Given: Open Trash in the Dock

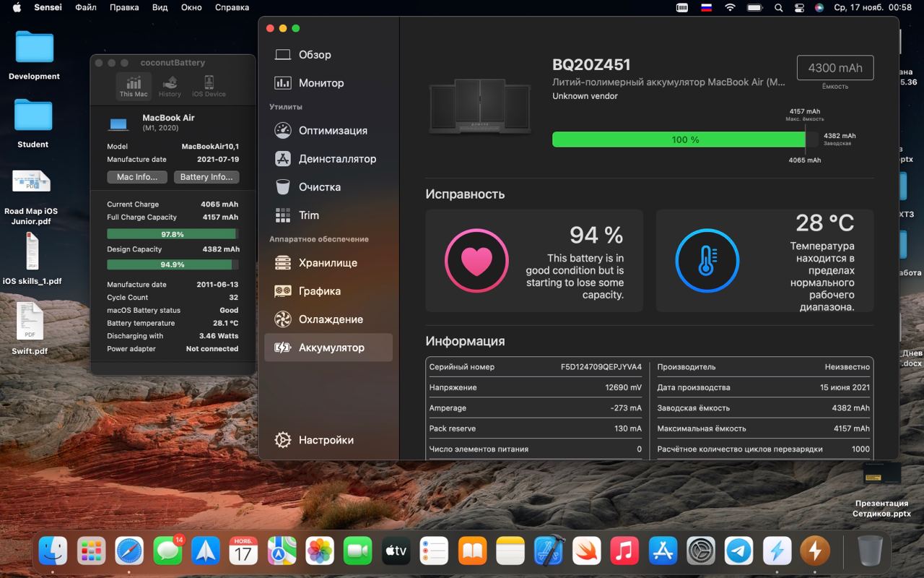Looking at the screenshot, I should [x=870, y=551].
